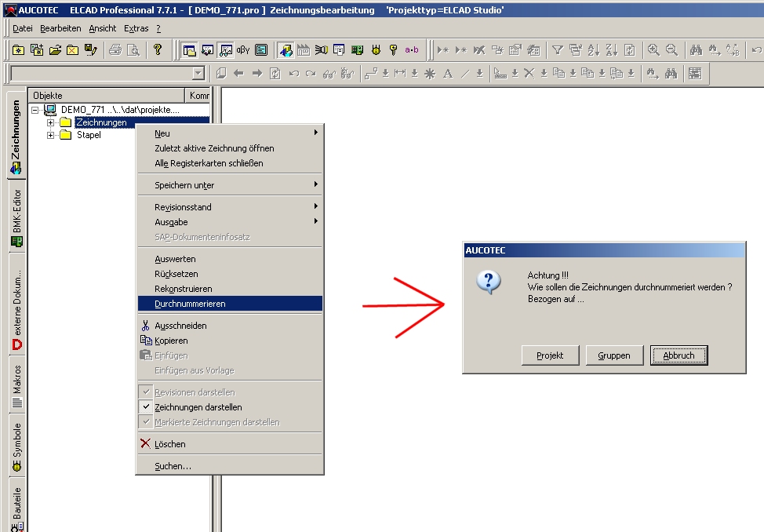Click the funnel filter toolbar icon
Image resolution: width=764 pixels, height=532 pixels.
[558, 49]
